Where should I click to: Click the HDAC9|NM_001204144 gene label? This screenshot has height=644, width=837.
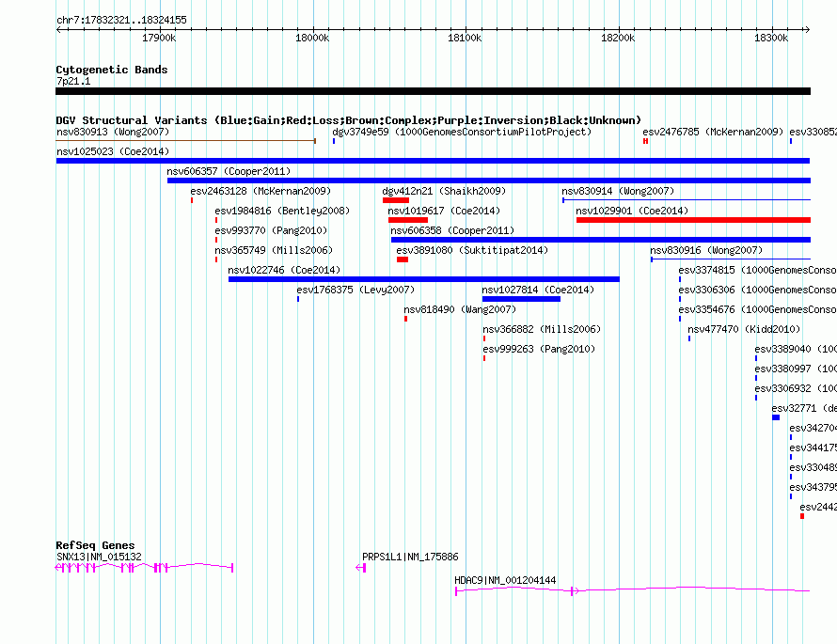point(505,580)
